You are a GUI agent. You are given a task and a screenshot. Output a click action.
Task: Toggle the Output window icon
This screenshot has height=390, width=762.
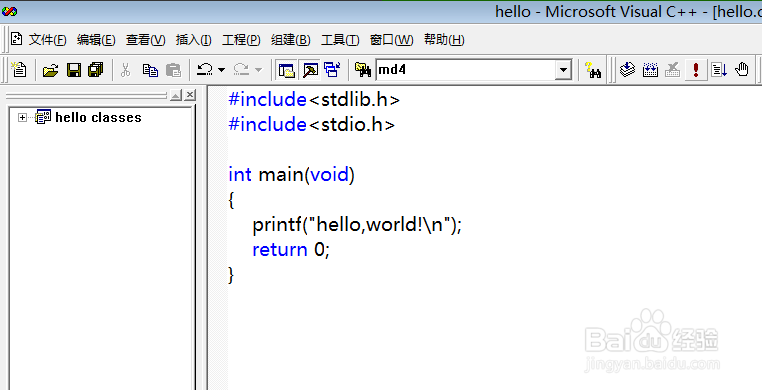[x=310, y=70]
